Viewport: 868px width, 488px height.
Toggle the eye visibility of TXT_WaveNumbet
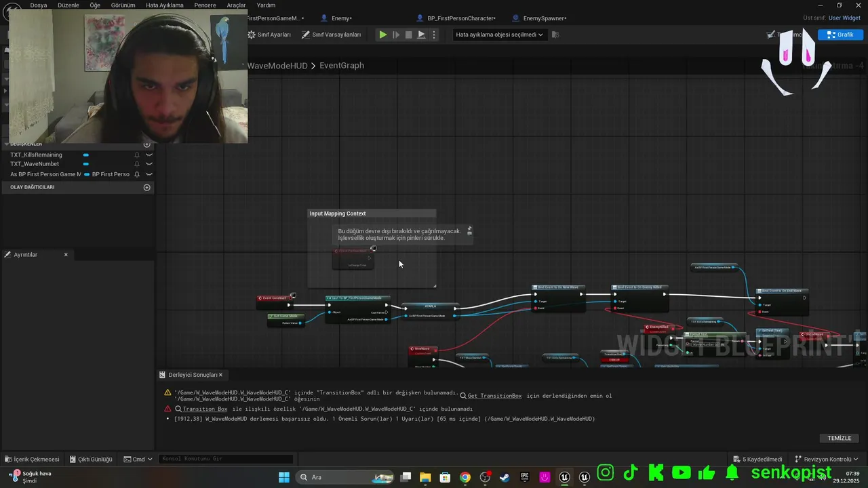coord(149,164)
